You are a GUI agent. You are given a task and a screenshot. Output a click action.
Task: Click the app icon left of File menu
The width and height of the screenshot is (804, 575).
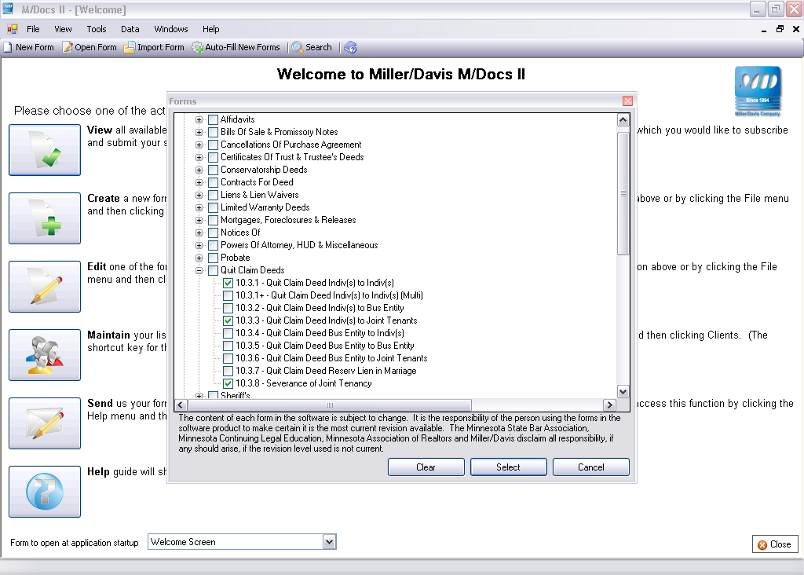(x=12, y=29)
